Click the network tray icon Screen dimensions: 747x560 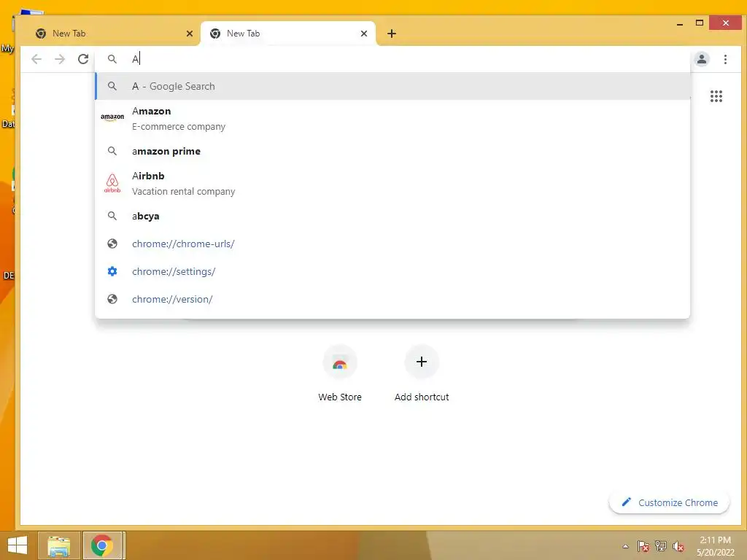pyautogui.click(x=661, y=546)
